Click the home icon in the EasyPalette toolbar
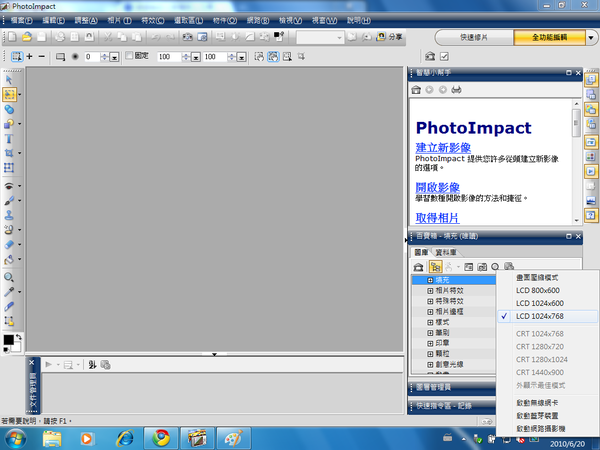Screen dimensions: 600x450 point(419,267)
